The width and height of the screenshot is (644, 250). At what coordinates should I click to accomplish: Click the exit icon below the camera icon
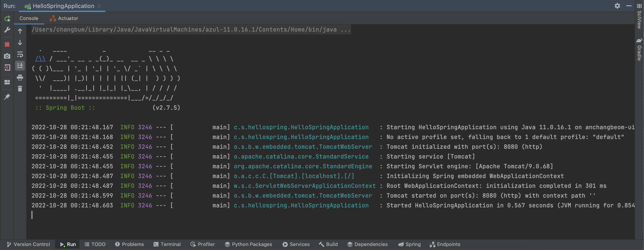(x=7, y=67)
